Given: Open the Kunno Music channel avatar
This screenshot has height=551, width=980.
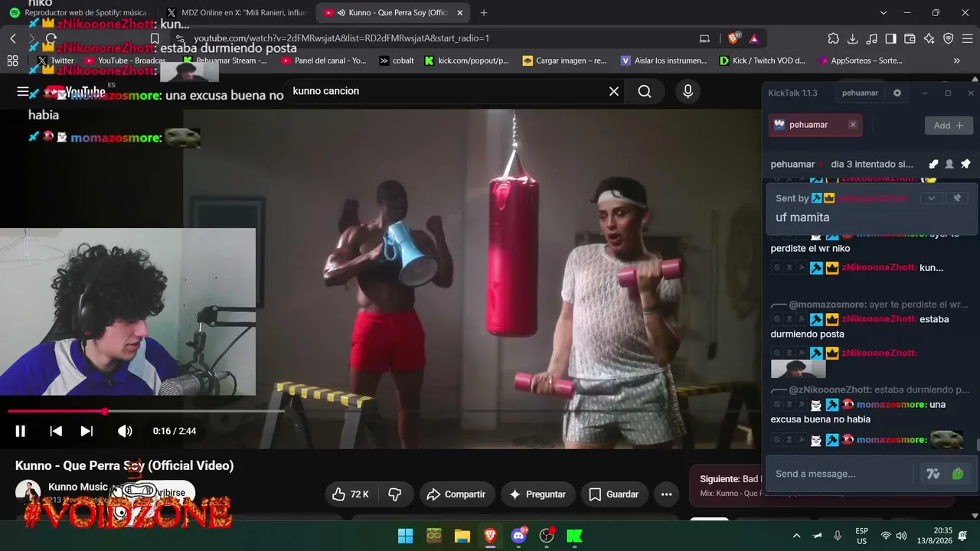Looking at the screenshot, I should coord(28,492).
